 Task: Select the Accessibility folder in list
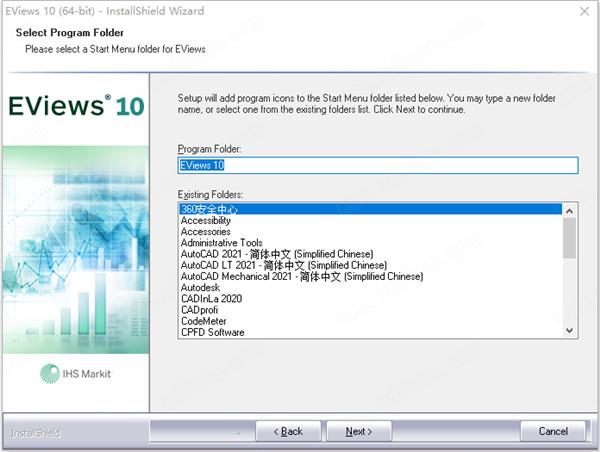(x=370, y=220)
